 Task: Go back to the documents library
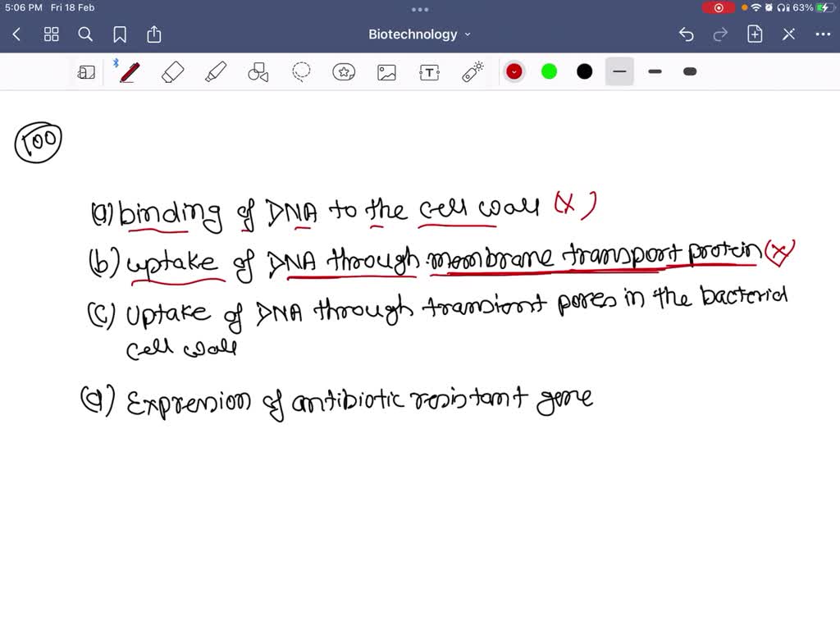coord(17,34)
